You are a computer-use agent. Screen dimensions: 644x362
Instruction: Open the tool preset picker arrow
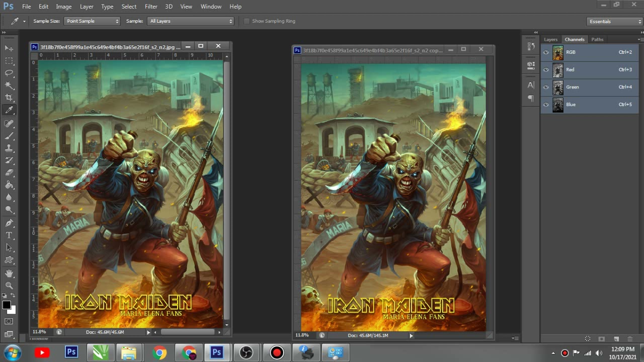pyautogui.click(x=24, y=21)
